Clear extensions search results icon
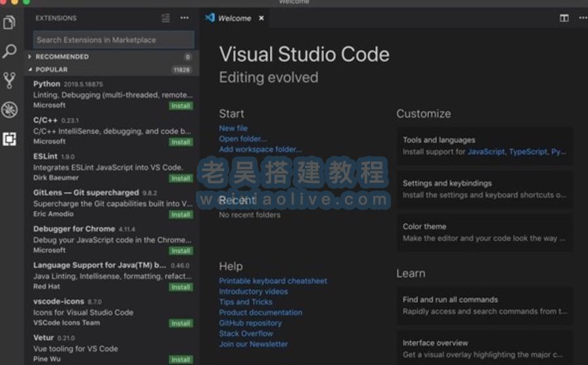 click(x=166, y=18)
